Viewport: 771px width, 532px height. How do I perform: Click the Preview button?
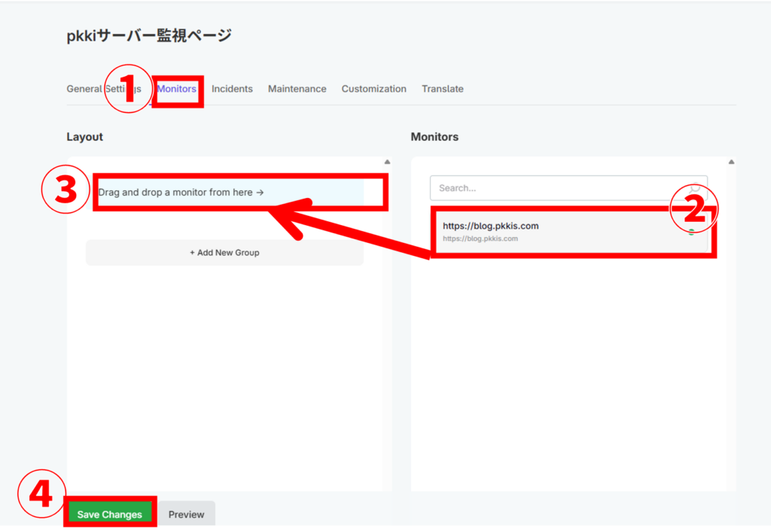pyautogui.click(x=186, y=513)
